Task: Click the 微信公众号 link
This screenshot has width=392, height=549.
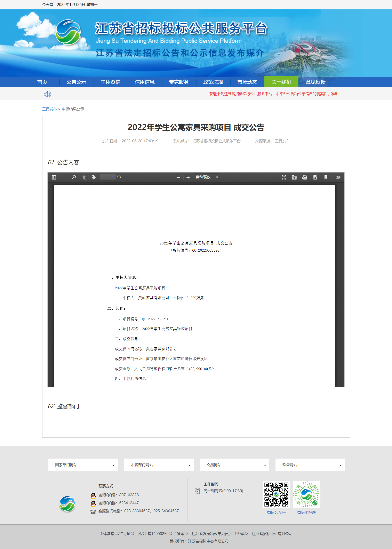Action: click(x=276, y=512)
